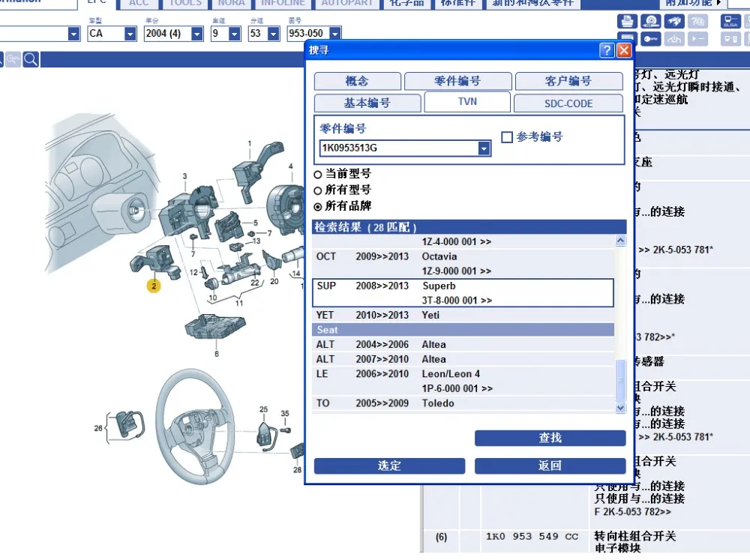Click the greyed device-connection icon under ELSA
This screenshot has height=560, width=750.
pyautogui.click(x=730, y=39)
